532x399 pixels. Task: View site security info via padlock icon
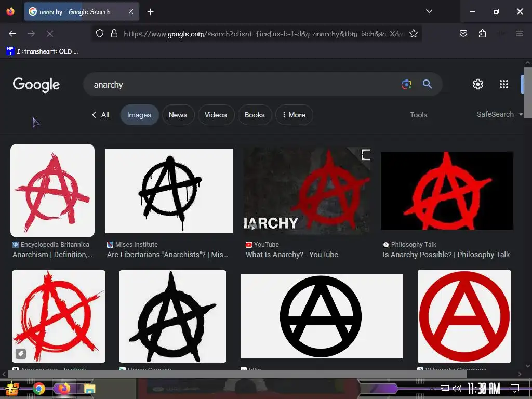[114, 34]
